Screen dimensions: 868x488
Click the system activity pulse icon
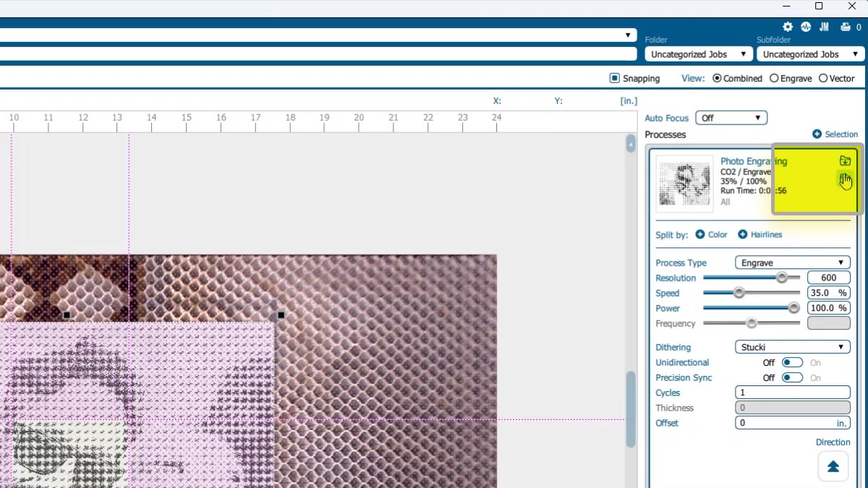806,27
